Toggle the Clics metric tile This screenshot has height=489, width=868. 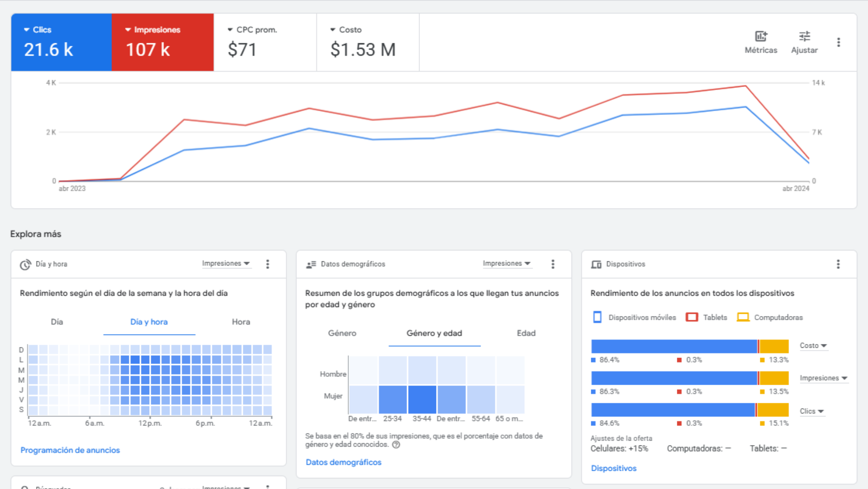pos(61,42)
